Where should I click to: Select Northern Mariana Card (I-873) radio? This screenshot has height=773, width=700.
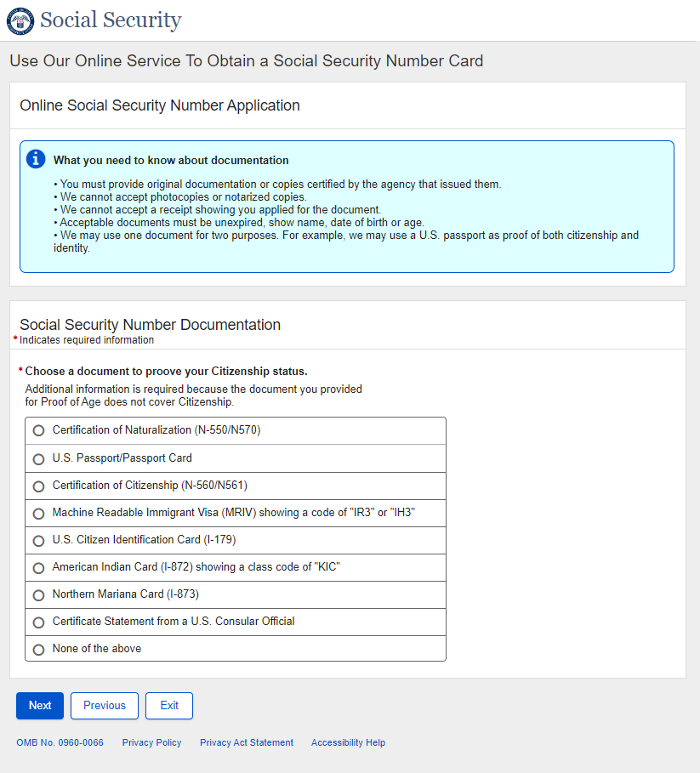38,595
